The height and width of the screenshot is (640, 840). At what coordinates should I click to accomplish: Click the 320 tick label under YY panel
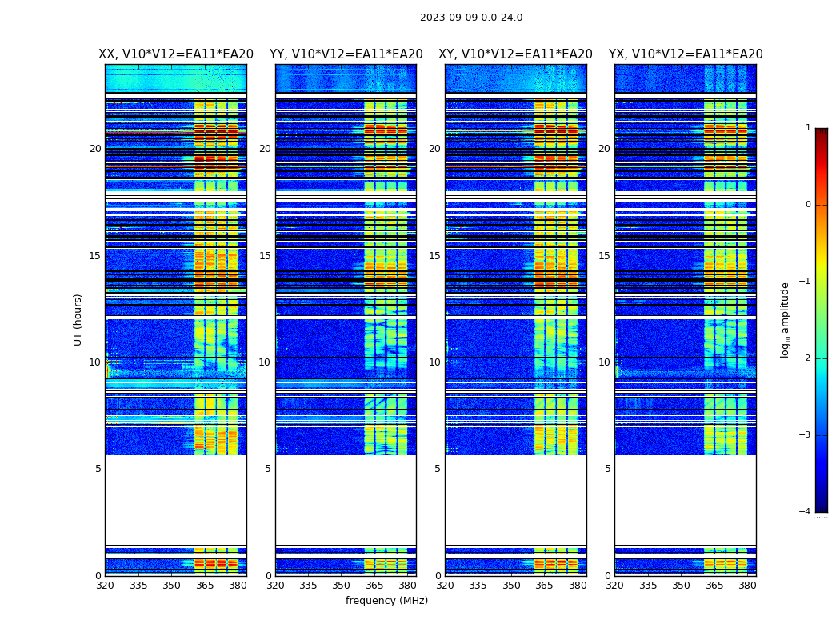click(275, 586)
